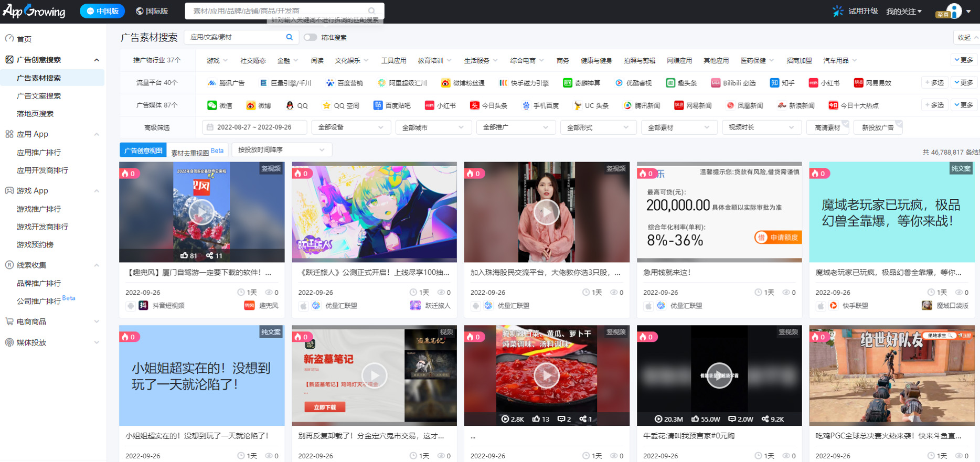Click the WeChat media icon

tap(212, 105)
